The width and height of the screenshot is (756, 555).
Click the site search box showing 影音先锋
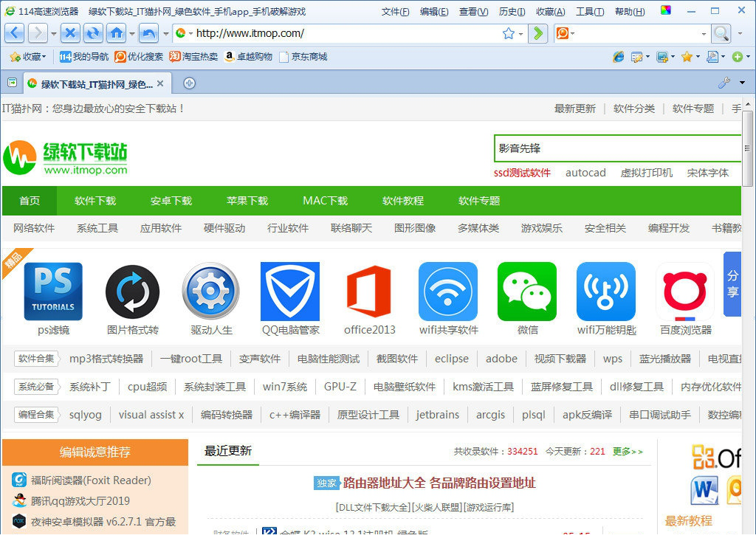[617, 148]
